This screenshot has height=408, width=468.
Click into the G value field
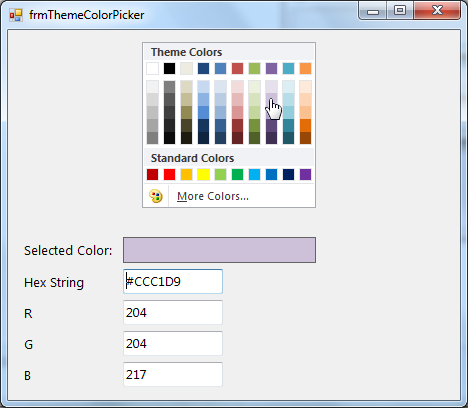[x=173, y=343]
